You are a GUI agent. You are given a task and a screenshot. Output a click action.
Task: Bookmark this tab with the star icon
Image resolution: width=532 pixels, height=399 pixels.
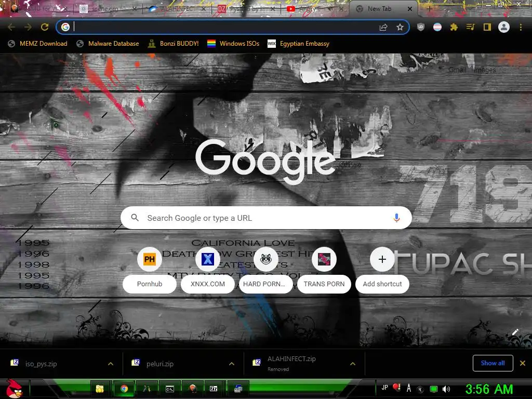[x=400, y=27]
